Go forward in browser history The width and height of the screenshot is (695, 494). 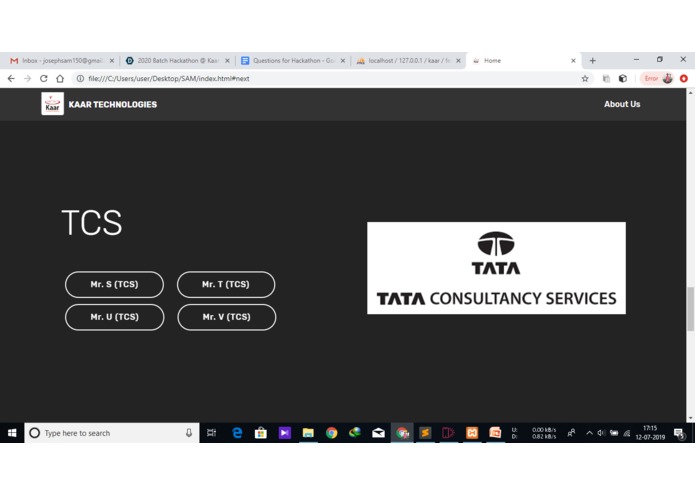[x=27, y=78]
